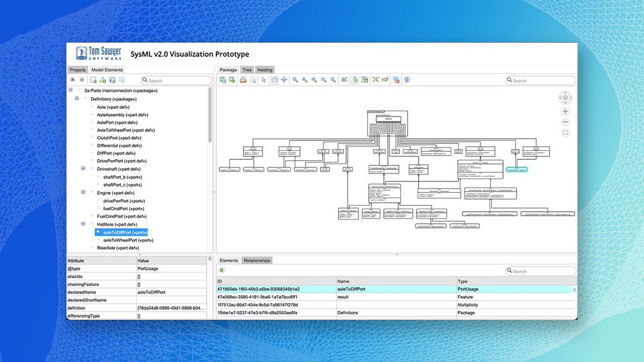Click the print icon in diagram toolbar
This screenshot has height=362, width=644.
243,80
